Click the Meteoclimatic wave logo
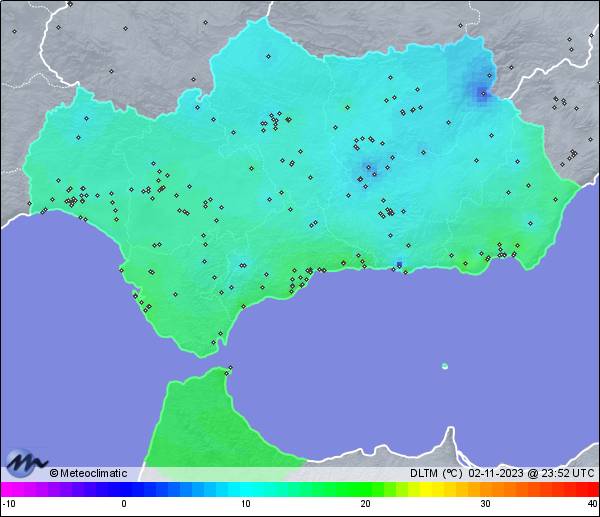 26,463
